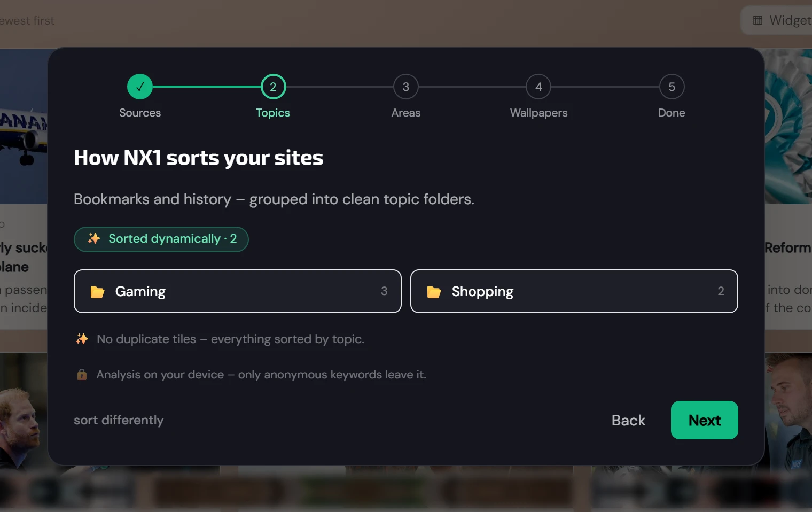Continue with the Next button
Image resolution: width=812 pixels, height=512 pixels.
click(x=705, y=420)
